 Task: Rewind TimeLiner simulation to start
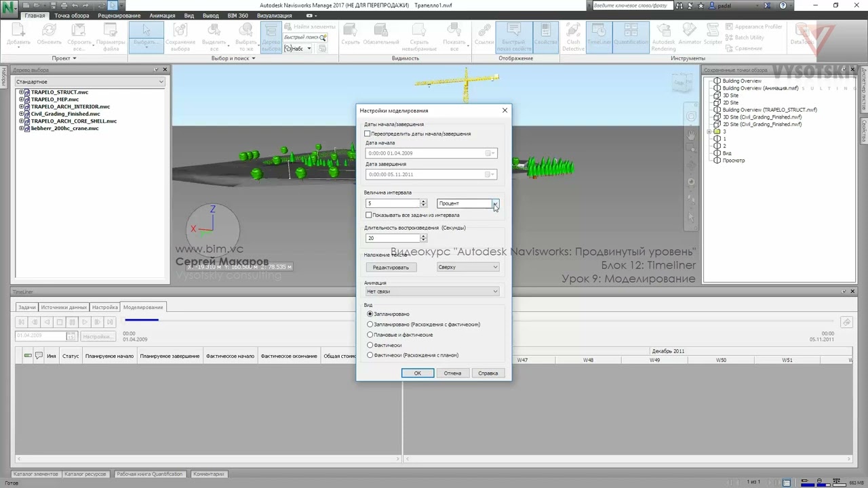tap(22, 322)
